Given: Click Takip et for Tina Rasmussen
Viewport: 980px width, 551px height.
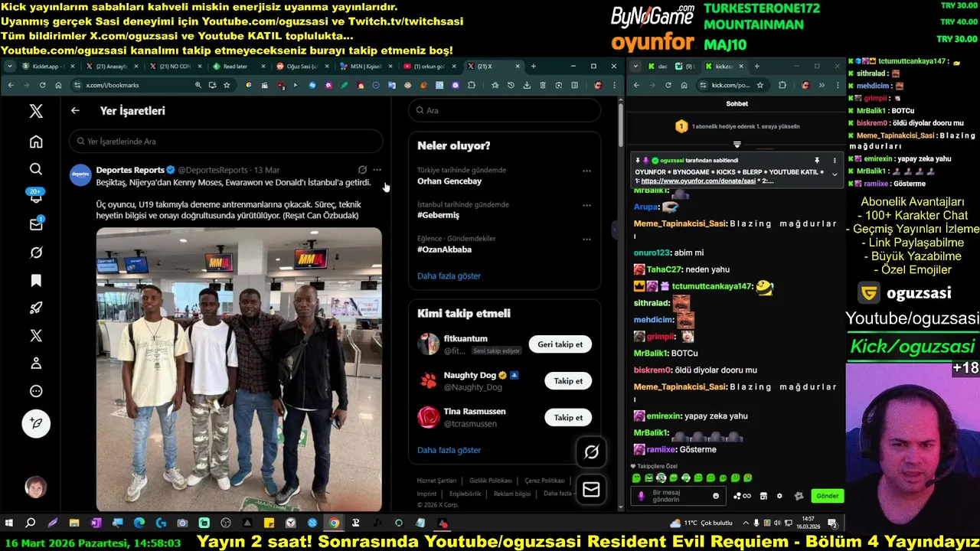Looking at the screenshot, I should tap(568, 418).
